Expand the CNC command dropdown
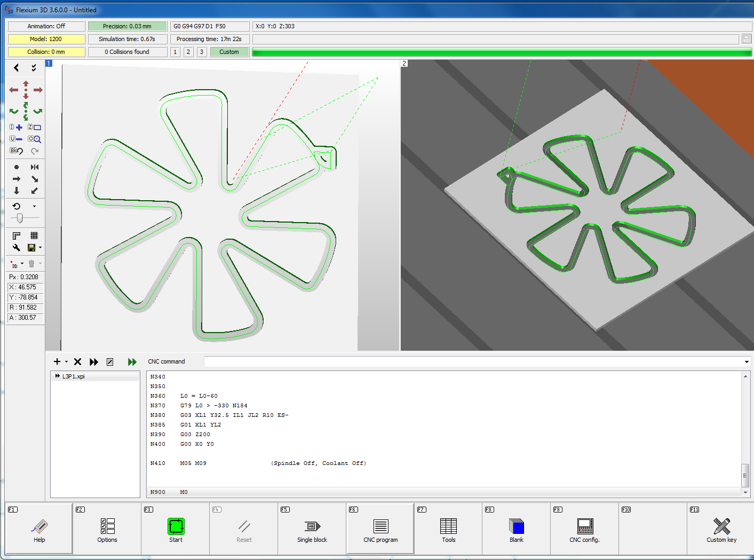Screen dimensions: 754x560 click(x=746, y=362)
